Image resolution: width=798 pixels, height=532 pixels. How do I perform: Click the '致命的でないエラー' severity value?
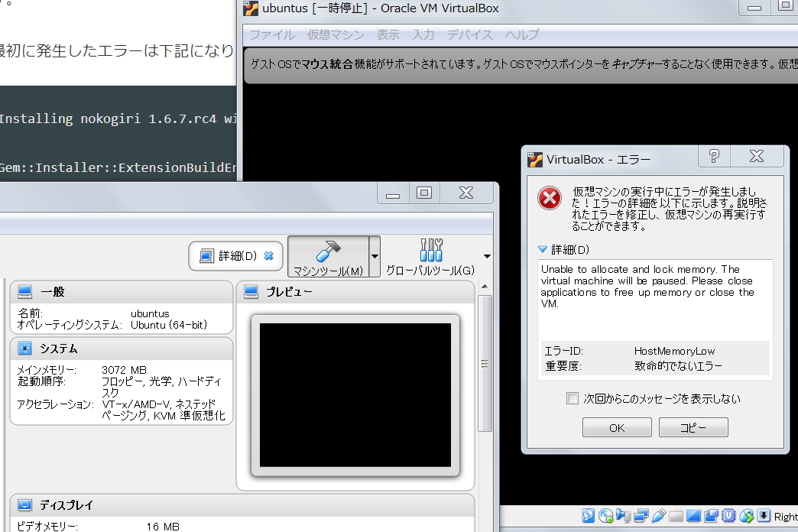pyautogui.click(x=678, y=365)
